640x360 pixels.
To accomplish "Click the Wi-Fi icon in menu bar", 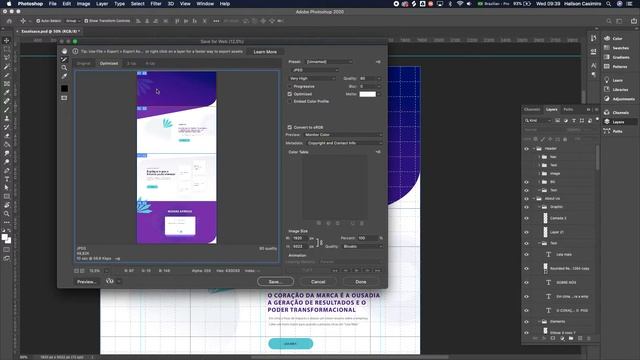I will point(460,4).
